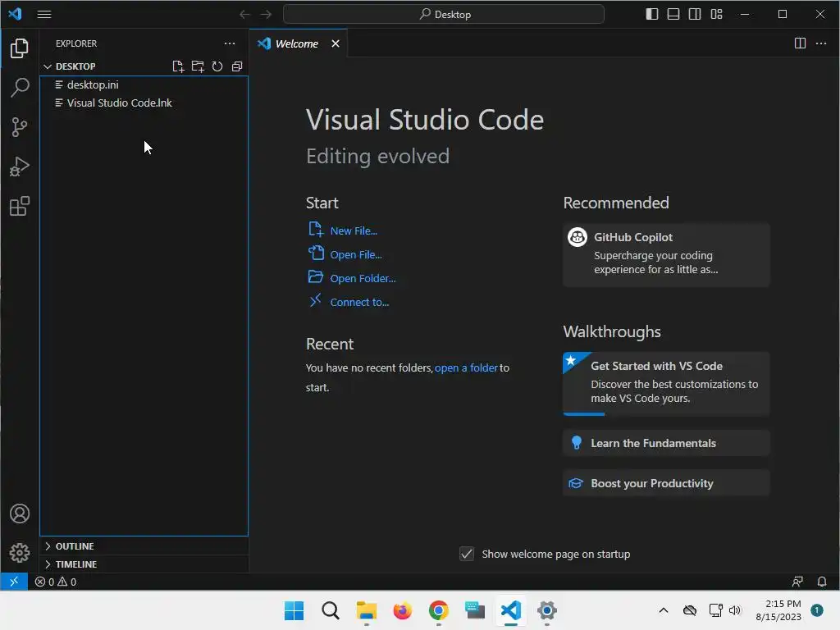Open Run and Debug view

[x=20, y=167]
